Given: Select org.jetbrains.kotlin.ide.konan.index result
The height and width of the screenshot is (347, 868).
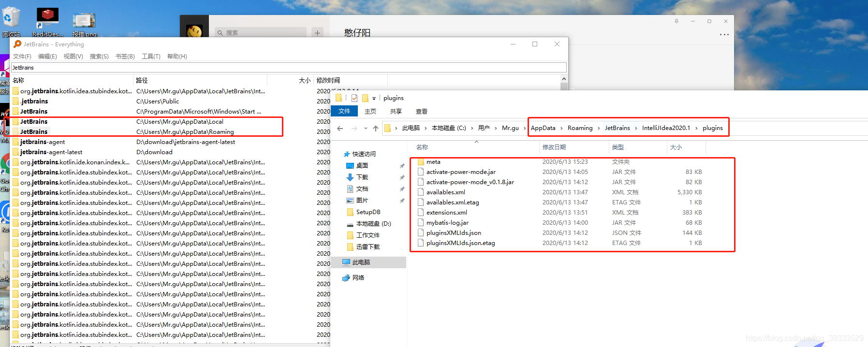Looking at the screenshot, I should click(75, 162).
